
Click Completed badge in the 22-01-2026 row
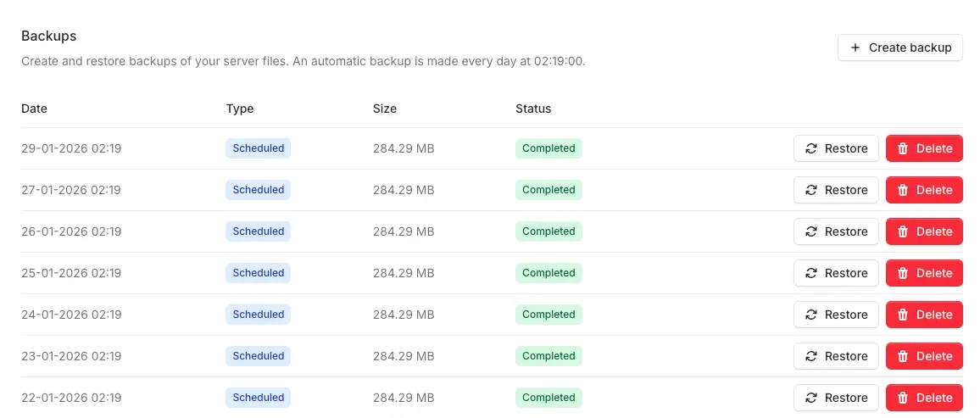548,398
